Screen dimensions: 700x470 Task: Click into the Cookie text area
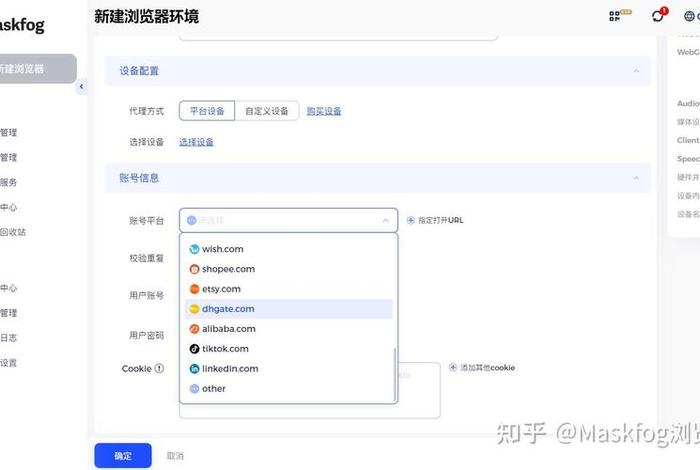(310, 391)
